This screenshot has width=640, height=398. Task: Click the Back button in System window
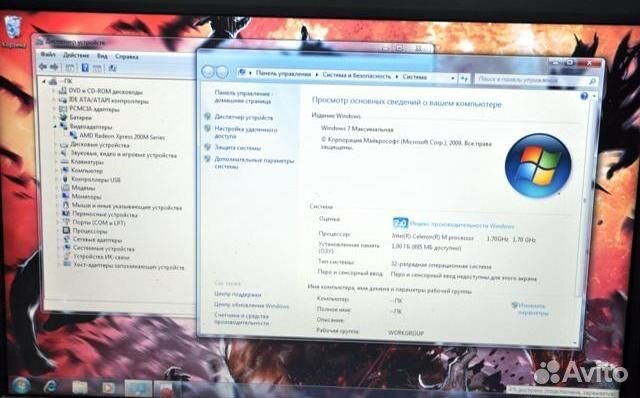[208, 72]
